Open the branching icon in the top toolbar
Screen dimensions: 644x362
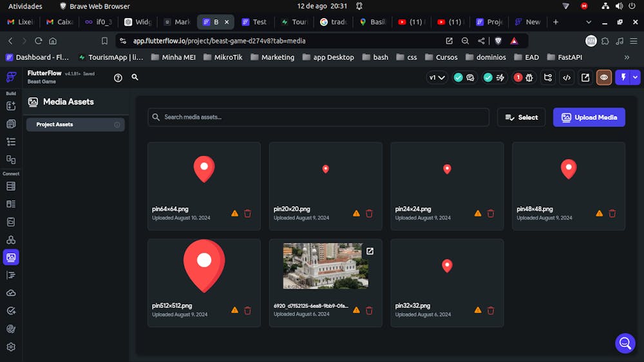click(548, 77)
